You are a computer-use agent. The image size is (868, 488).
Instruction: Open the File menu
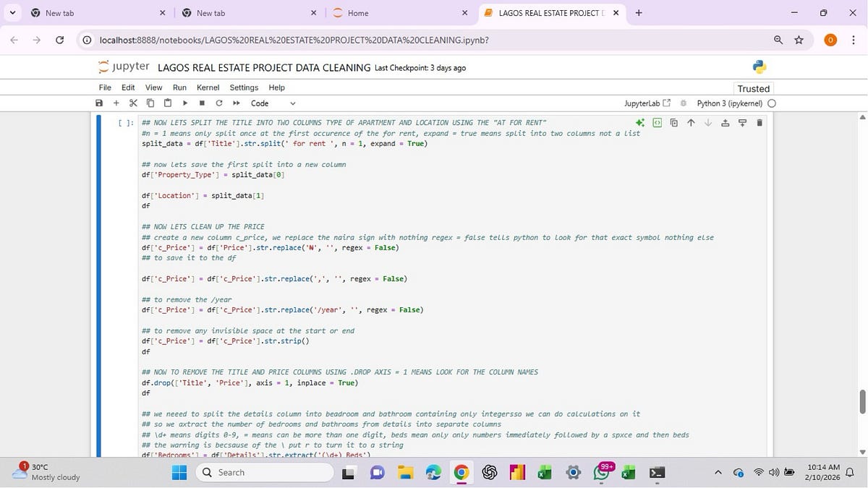point(105,87)
